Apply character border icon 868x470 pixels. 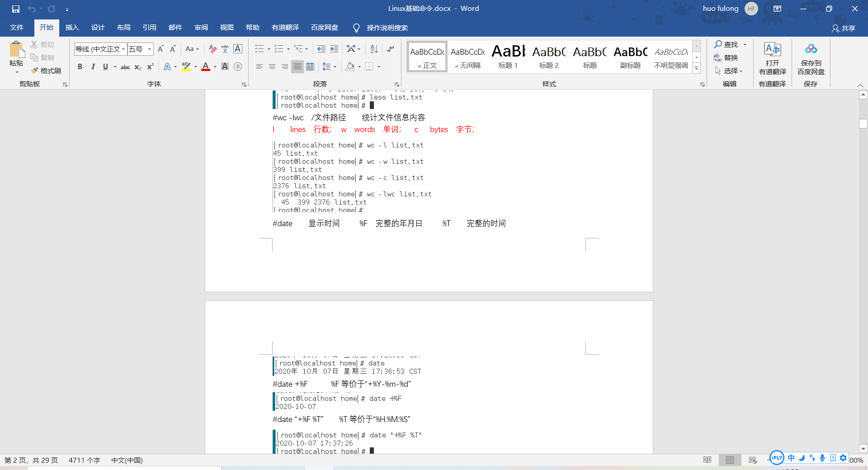tap(238, 49)
